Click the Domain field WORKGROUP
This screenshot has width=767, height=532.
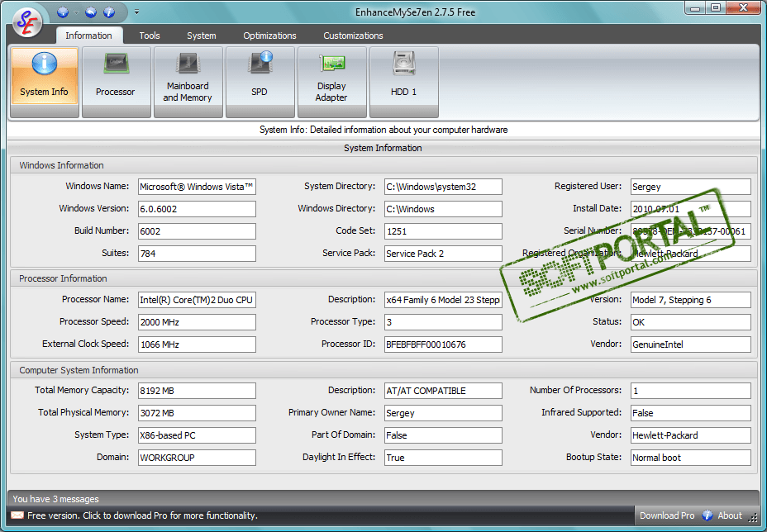(197, 458)
